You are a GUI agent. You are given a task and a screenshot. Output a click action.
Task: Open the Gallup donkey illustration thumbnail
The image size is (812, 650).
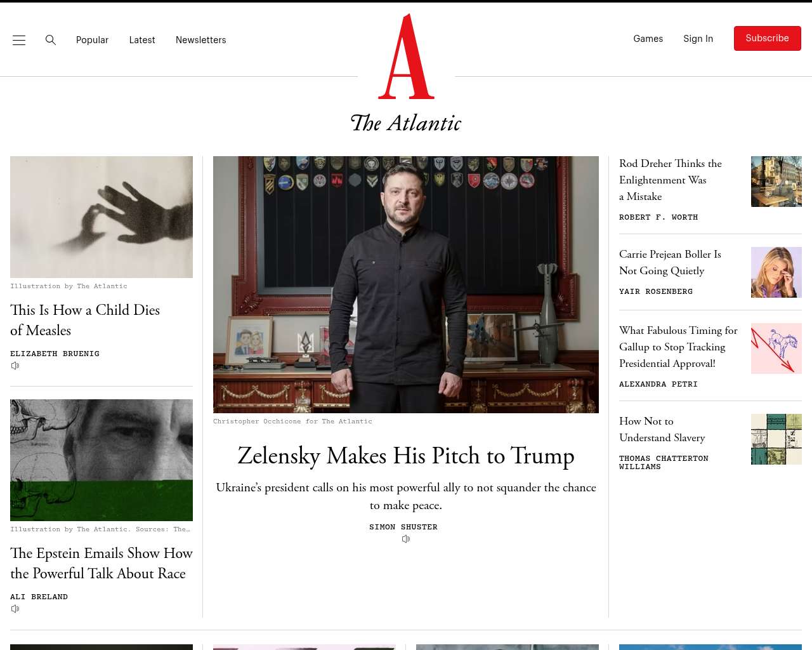776,348
